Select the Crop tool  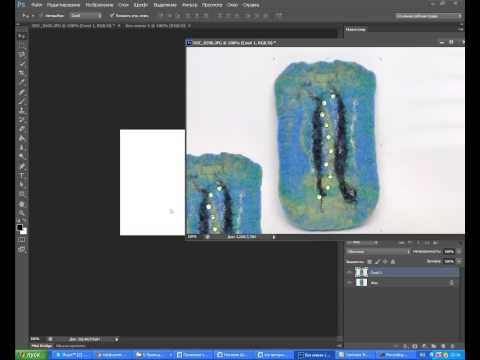(x=22, y=73)
